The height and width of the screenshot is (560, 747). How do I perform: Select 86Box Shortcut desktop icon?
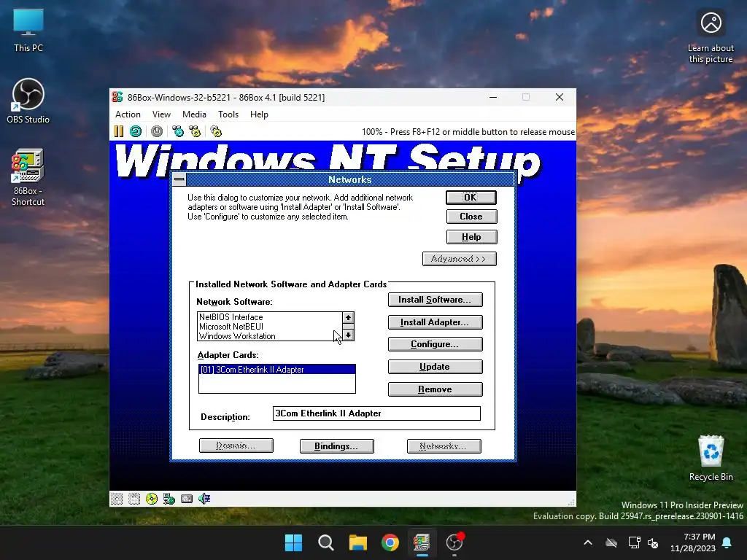28,177
